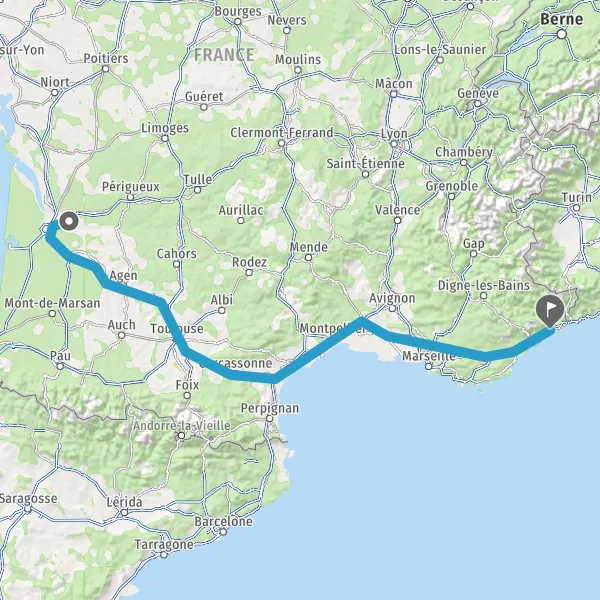
Task: Select the Avignon city dot
Action: 392,308
